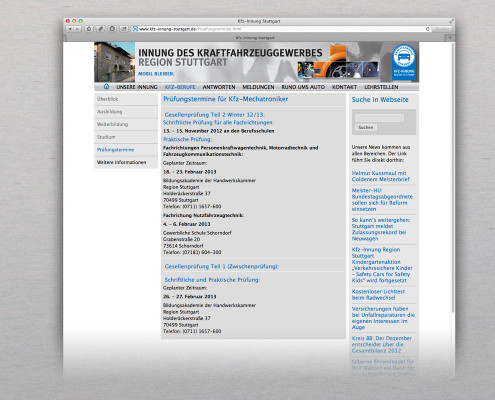Screen dimensions: 495x400
Task: Open the UNSERE INNUNG menu
Action: point(137,87)
